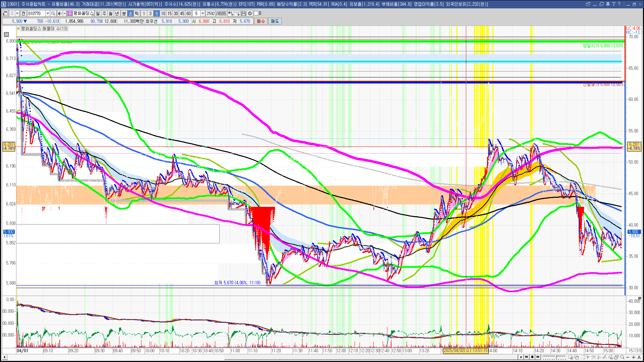
Task: Open the custom interval dropdown showing 5
Action: 203,13
